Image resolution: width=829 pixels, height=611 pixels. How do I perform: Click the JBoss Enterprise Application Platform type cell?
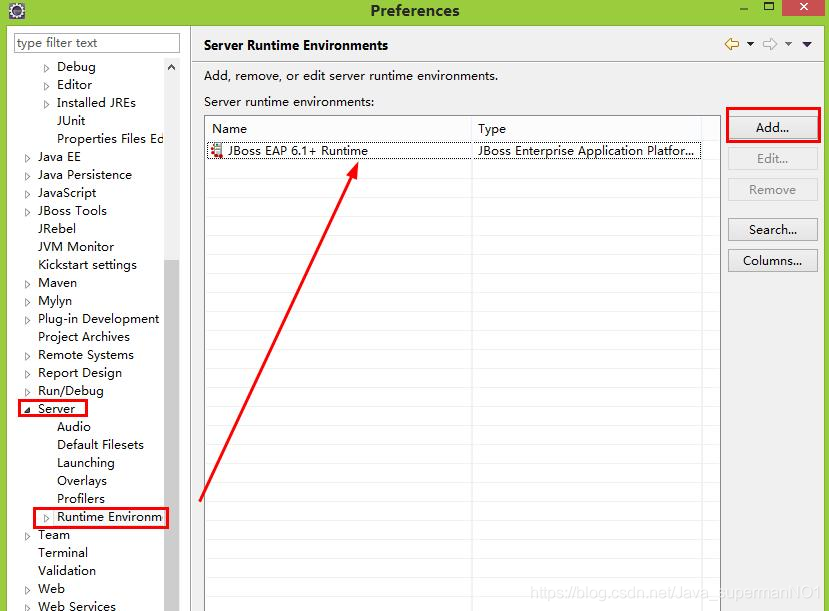586,151
